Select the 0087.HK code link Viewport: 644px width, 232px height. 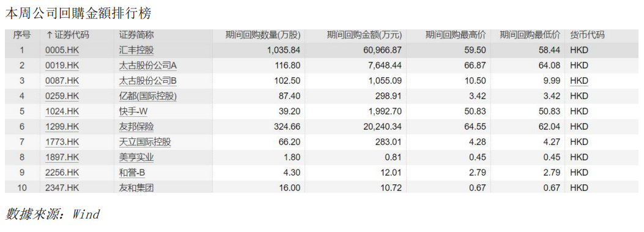(x=62, y=81)
